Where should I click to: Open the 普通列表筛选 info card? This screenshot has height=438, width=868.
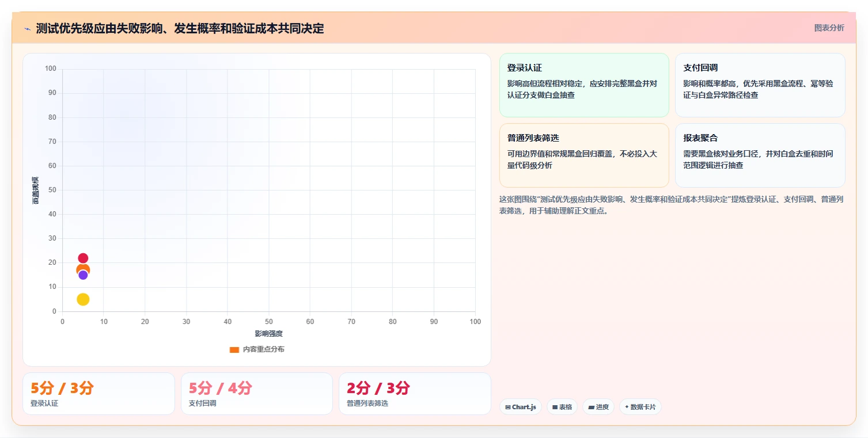(x=584, y=155)
